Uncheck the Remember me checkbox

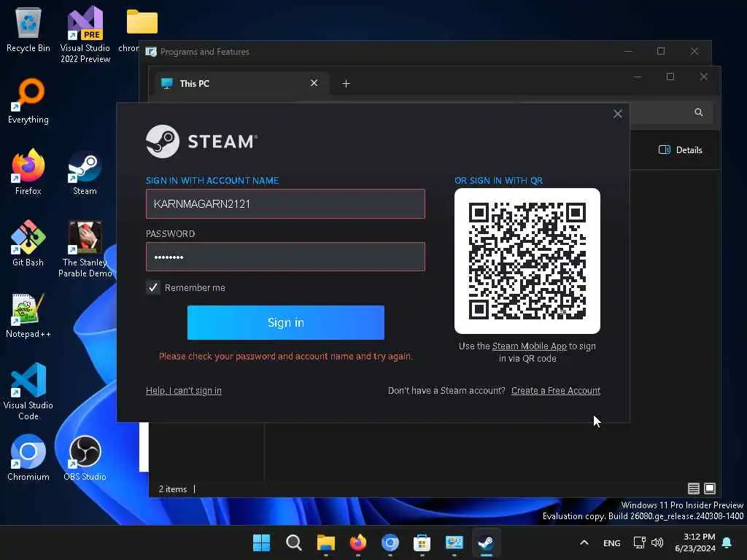click(x=153, y=287)
